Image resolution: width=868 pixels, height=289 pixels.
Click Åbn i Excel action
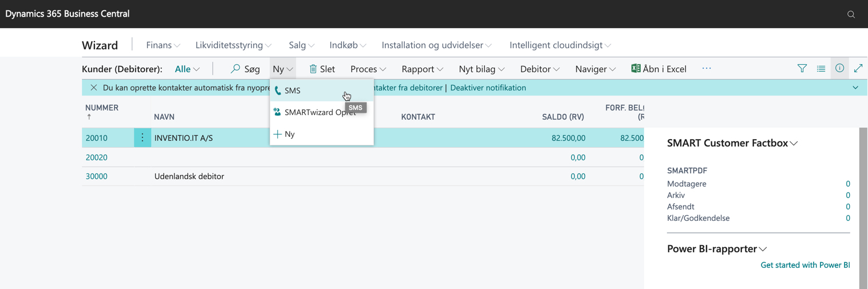(x=658, y=69)
